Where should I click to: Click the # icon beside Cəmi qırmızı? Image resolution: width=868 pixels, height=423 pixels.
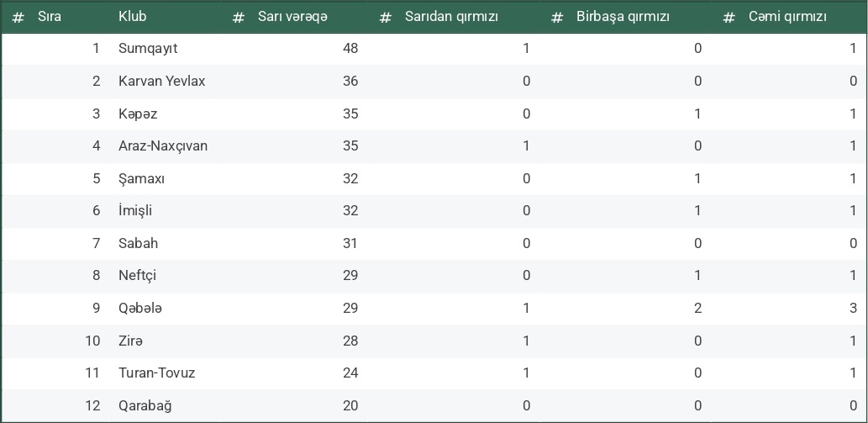coord(729,17)
